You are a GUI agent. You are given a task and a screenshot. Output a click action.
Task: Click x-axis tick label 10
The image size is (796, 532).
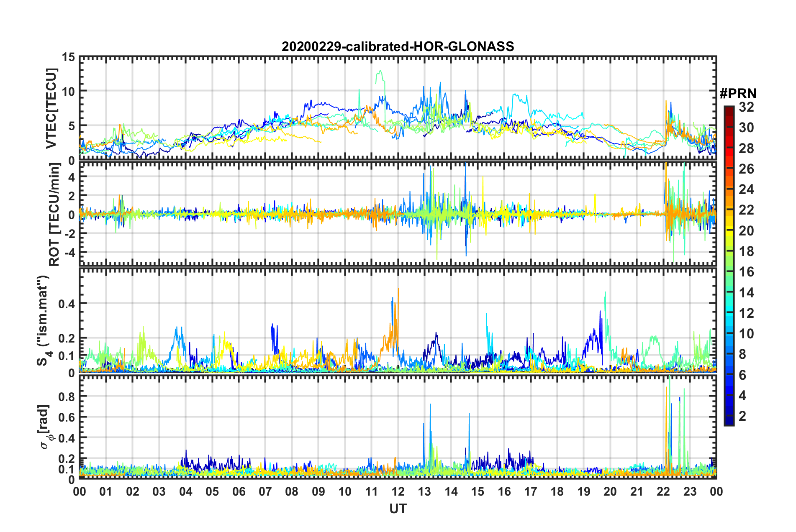pyautogui.click(x=345, y=491)
